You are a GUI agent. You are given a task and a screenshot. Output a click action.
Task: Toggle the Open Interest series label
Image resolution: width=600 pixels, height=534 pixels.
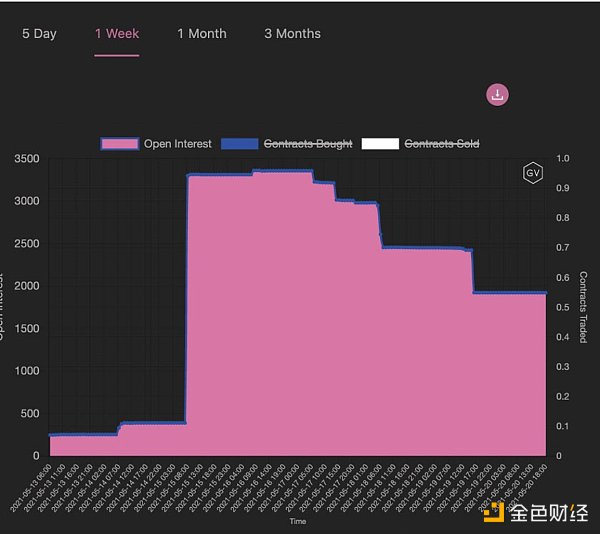click(x=177, y=144)
